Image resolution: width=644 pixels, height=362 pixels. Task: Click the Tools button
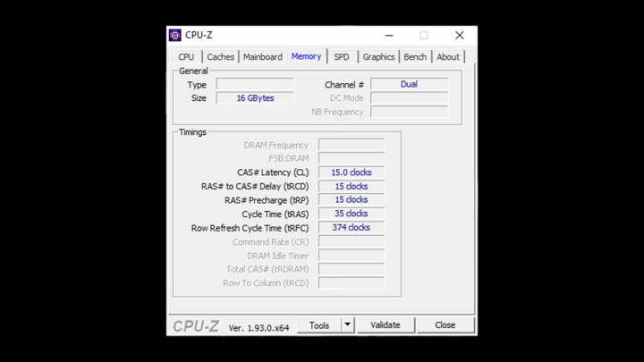[319, 325]
